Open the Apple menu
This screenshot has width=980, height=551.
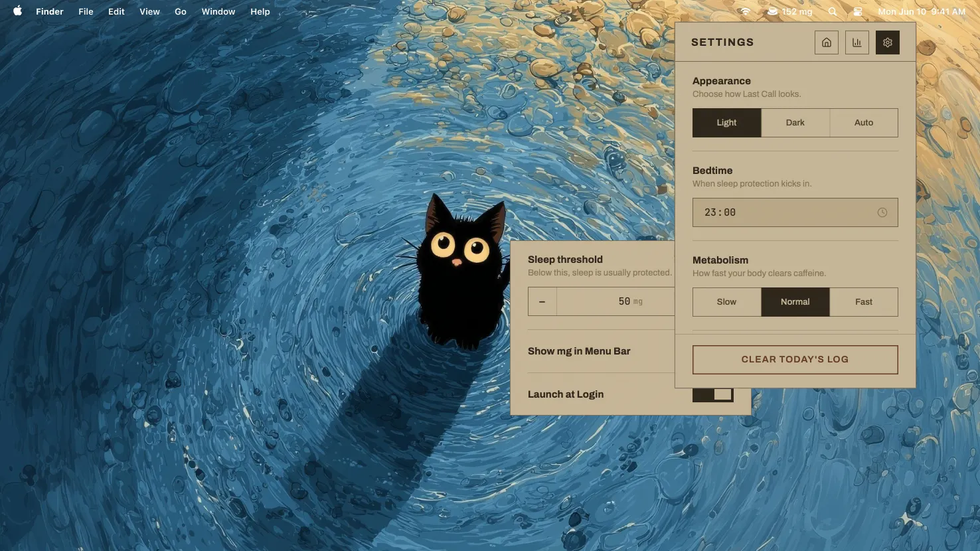point(18,11)
